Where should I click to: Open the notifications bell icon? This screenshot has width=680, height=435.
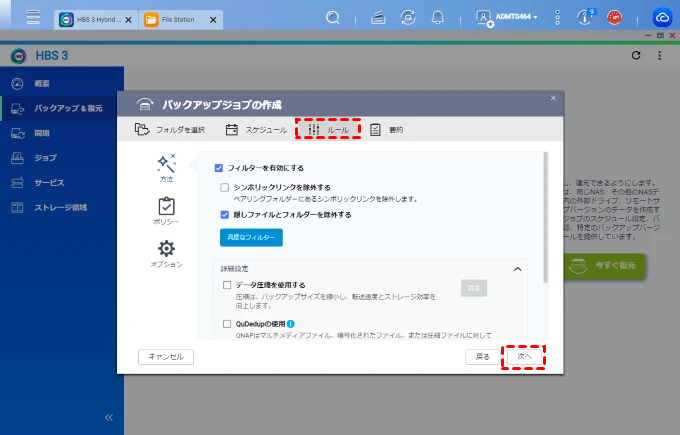(x=438, y=18)
